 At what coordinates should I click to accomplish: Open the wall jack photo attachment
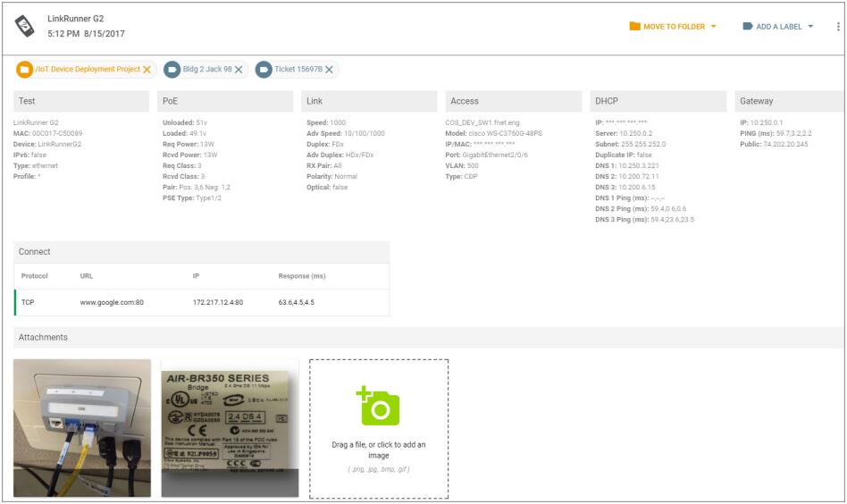(82, 427)
